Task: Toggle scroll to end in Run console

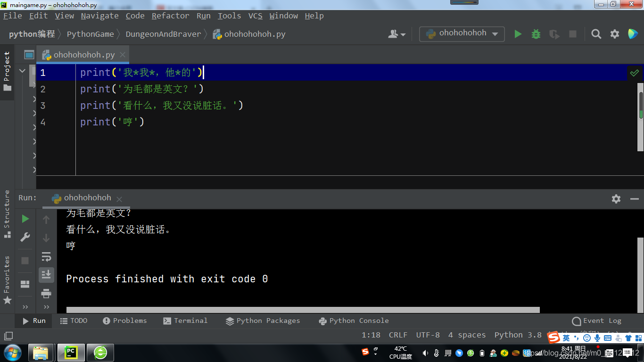Action: [x=46, y=274]
